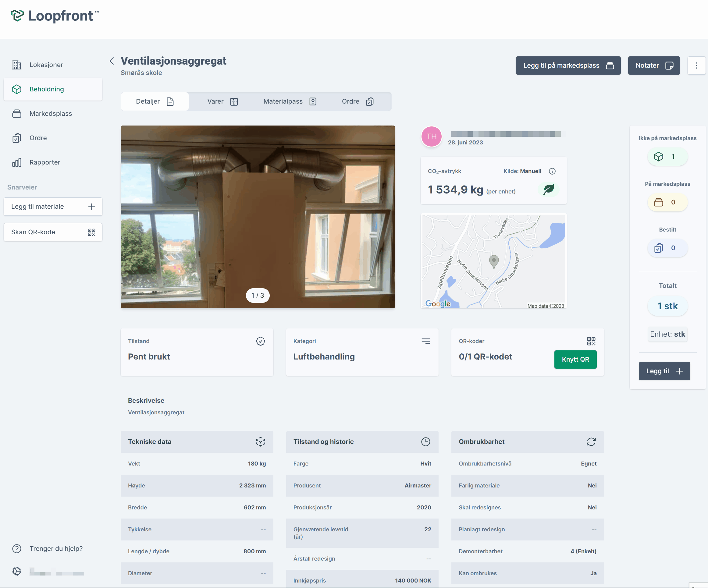The image size is (708, 588).
Task: Click the expand icon on Tekniske data
Action: point(260,442)
